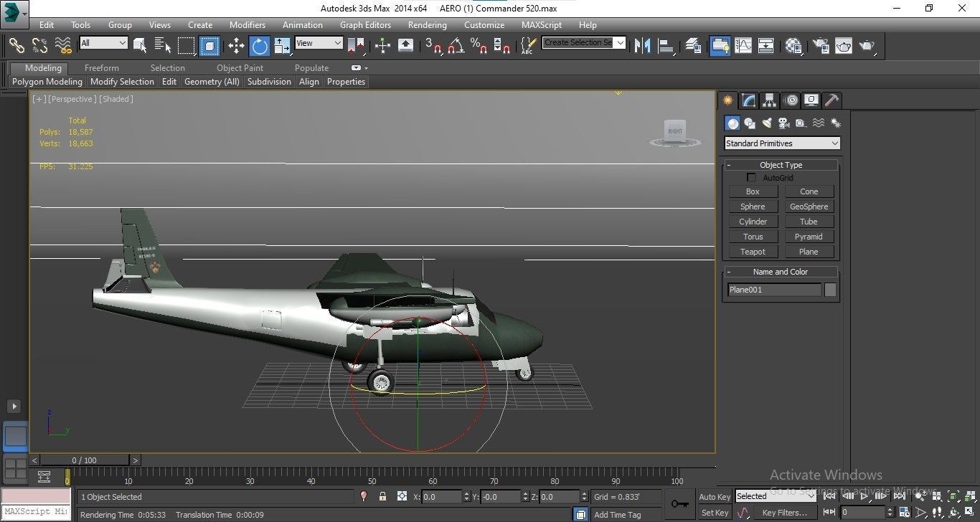980x522 pixels.
Task: Open the Manage Layers dialog
Action: [x=693, y=46]
